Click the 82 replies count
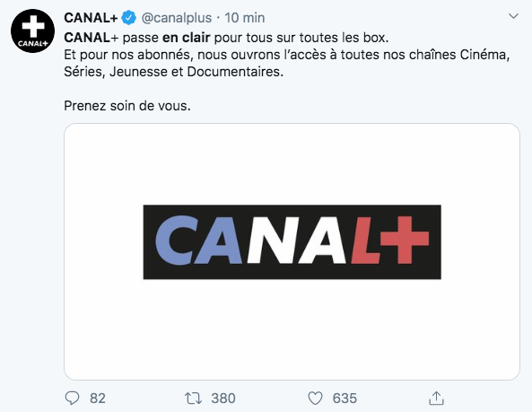 point(98,399)
